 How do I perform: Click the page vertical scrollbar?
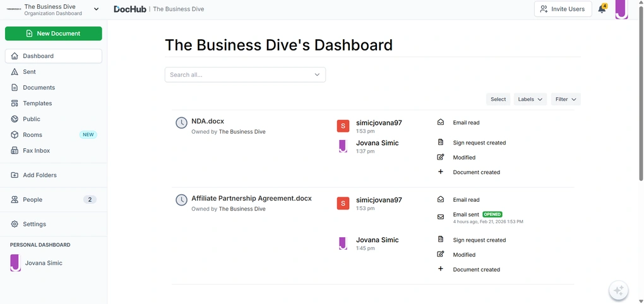click(x=641, y=95)
